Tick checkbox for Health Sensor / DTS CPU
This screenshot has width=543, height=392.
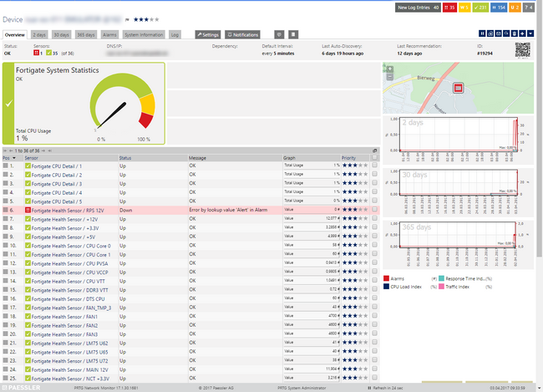pyautogui.click(x=375, y=298)
